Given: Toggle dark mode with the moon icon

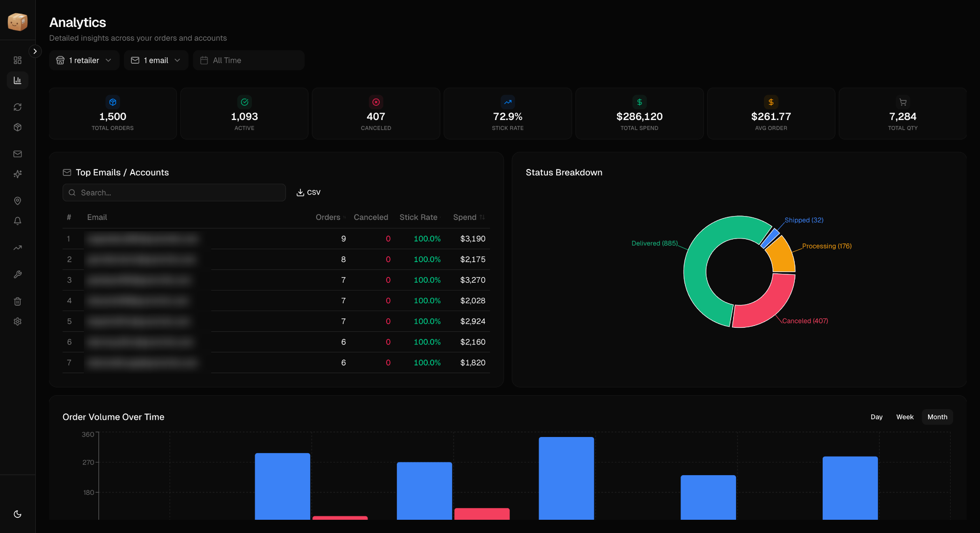Looking at the screenshot, I should (18, 514).
